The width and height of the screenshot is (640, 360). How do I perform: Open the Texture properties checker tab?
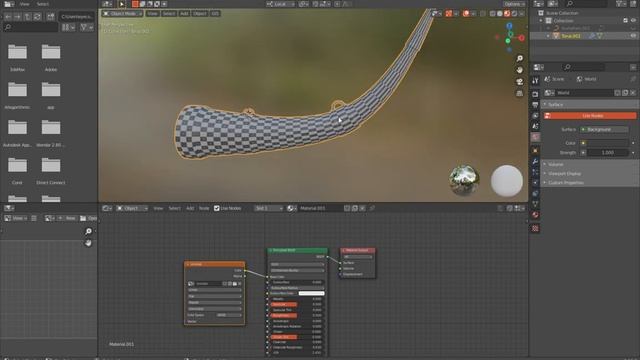[535, 229]
